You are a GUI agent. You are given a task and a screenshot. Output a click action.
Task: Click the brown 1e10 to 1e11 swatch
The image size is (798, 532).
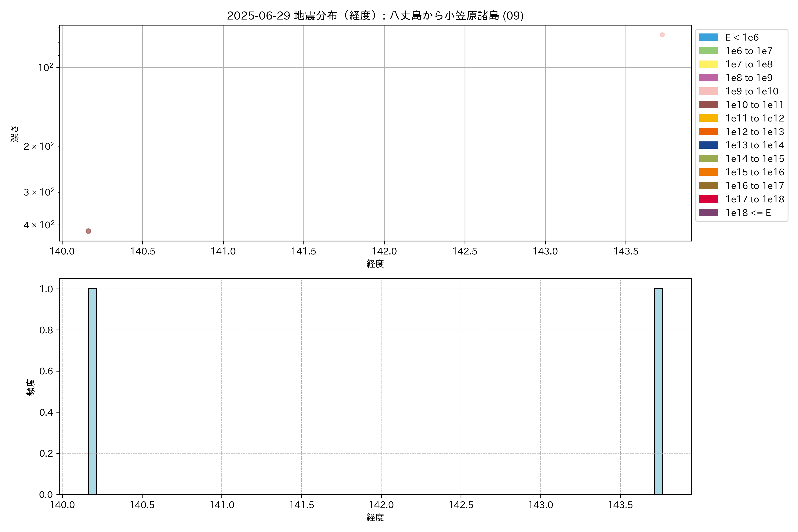pos(708,104)
